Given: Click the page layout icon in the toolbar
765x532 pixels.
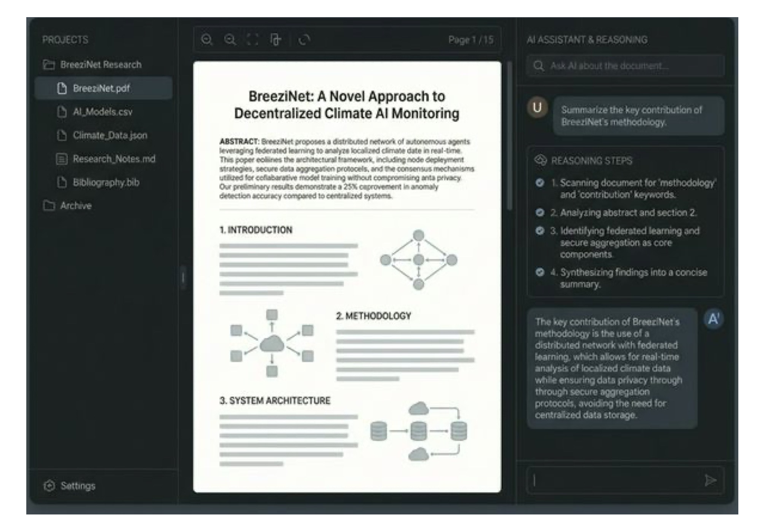Looking at the screenshot, I should (x=275, y=40).
